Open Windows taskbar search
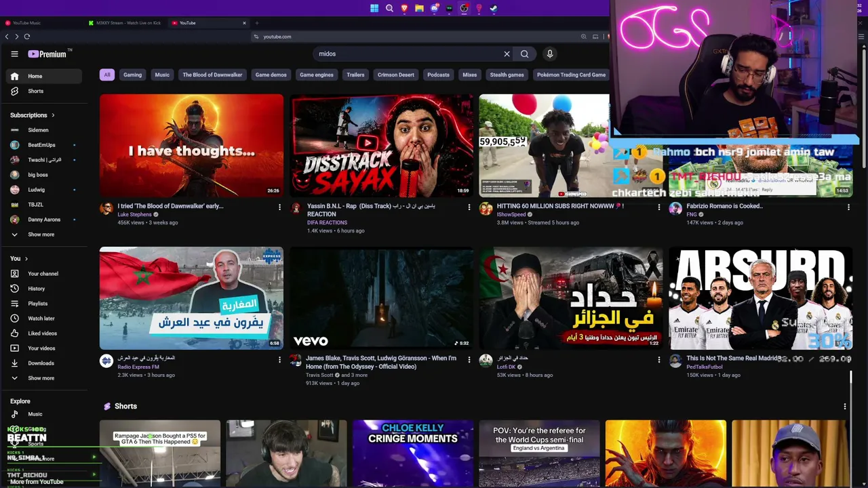The height and width of the screenshot is (488, 868). [x=389, y=8]
